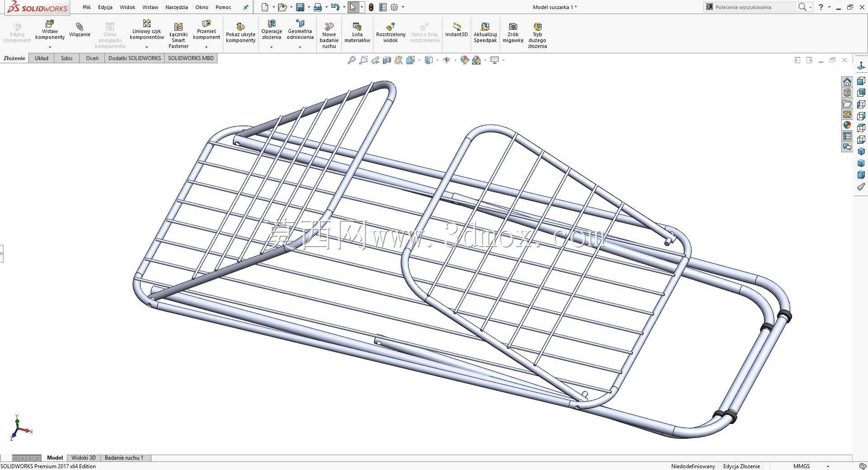Expand Przenieś komponent dropdown arrow

point(207,47)
